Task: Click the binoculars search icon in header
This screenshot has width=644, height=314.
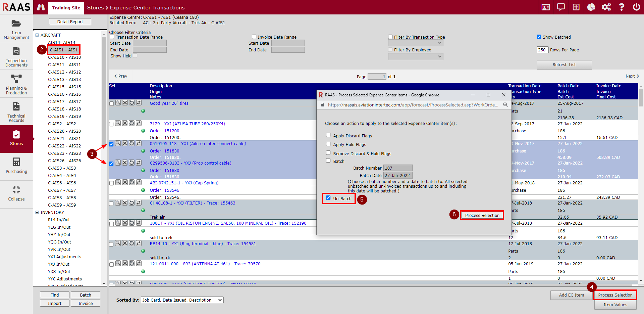Action: pyautogui.click(x=41, y=7)
